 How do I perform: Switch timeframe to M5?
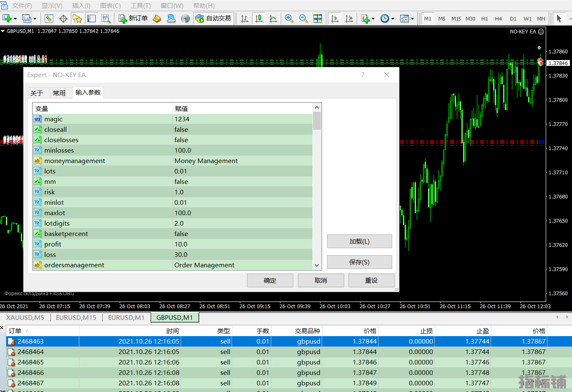442,18
